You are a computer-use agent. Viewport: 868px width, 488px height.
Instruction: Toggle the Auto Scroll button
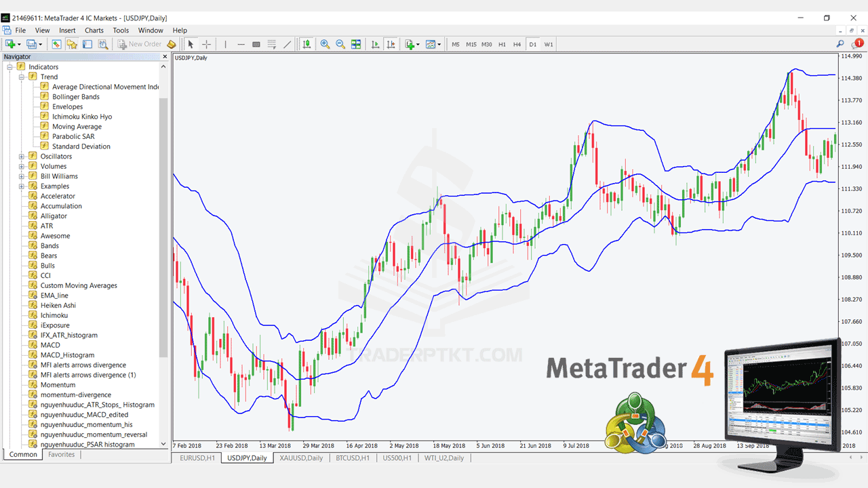click(375, 44)
